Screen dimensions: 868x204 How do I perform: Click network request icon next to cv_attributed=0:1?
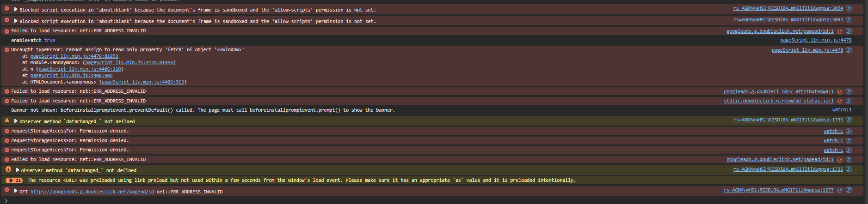coord(840,92)
